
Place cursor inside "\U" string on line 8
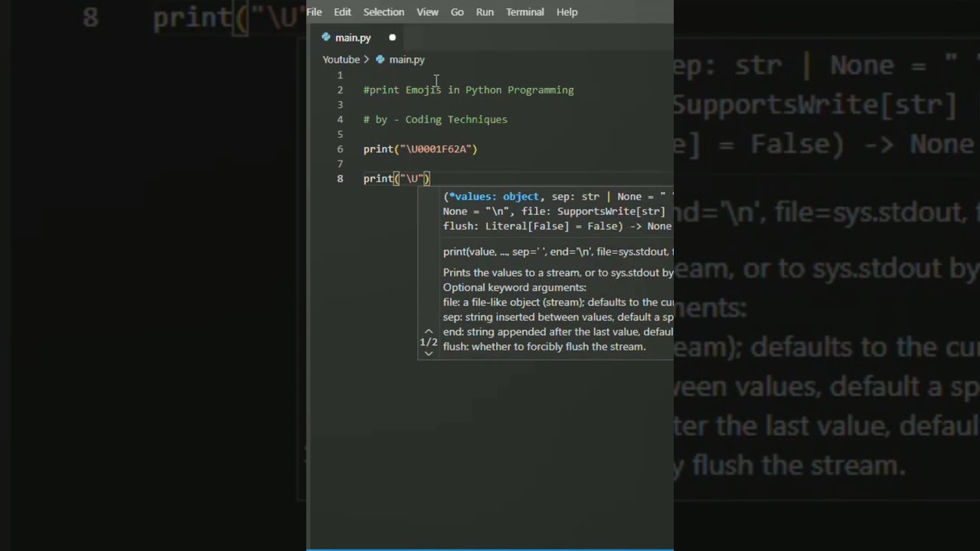pos(413,179)
